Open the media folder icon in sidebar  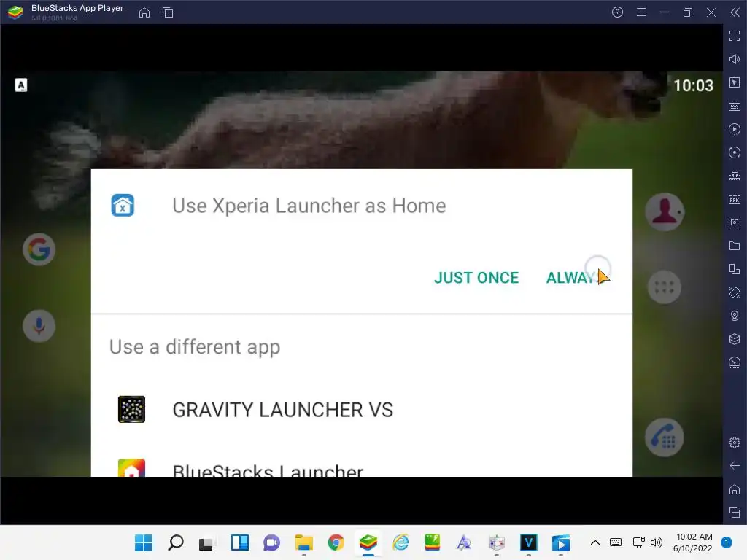735,246
